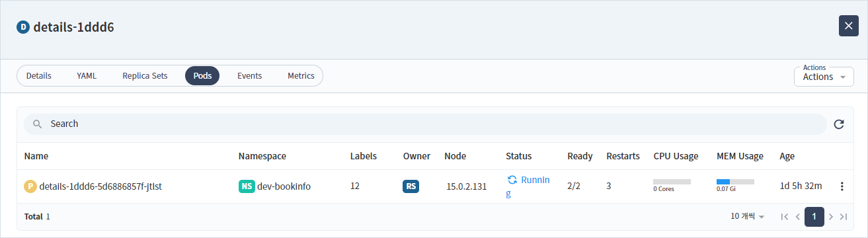The width and height of the screenshot is (868, 238).
Task: Click the CPU usage bar
Action: (672, 181)
